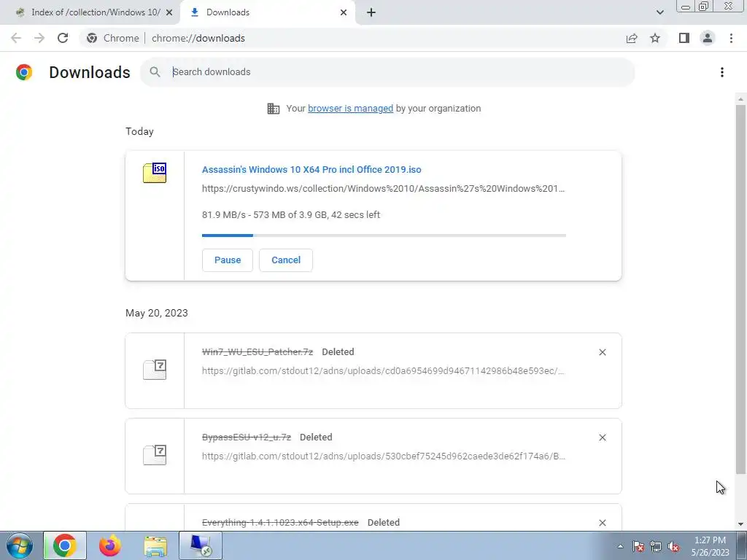
Task: Click the Win7_WU_ESU_Patcher gitlab URL
Action: click(383, 371)
